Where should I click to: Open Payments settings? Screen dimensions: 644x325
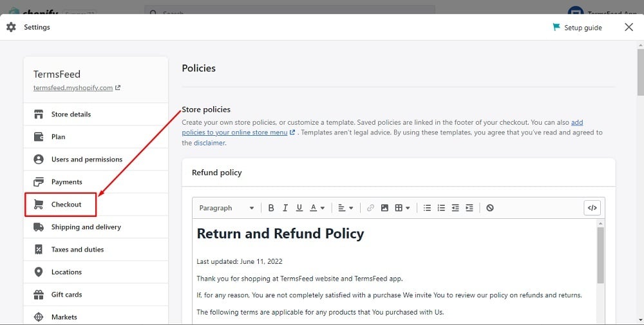96,181
